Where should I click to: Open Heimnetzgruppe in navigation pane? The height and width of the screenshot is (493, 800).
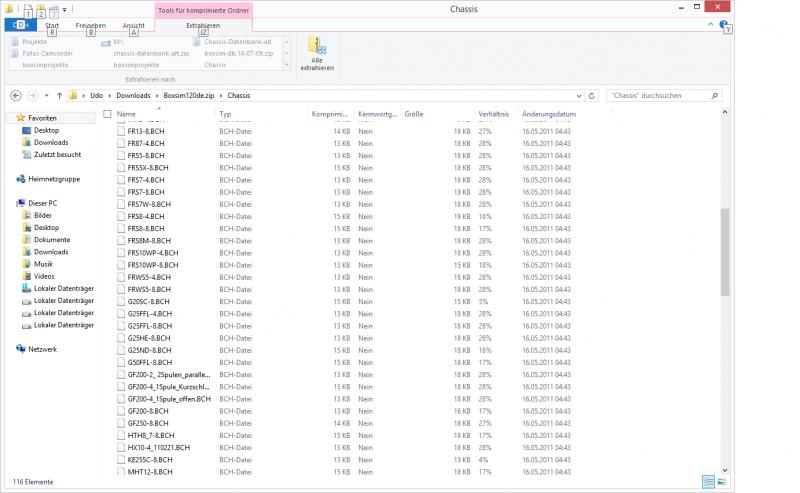click(x=54, y=179)
